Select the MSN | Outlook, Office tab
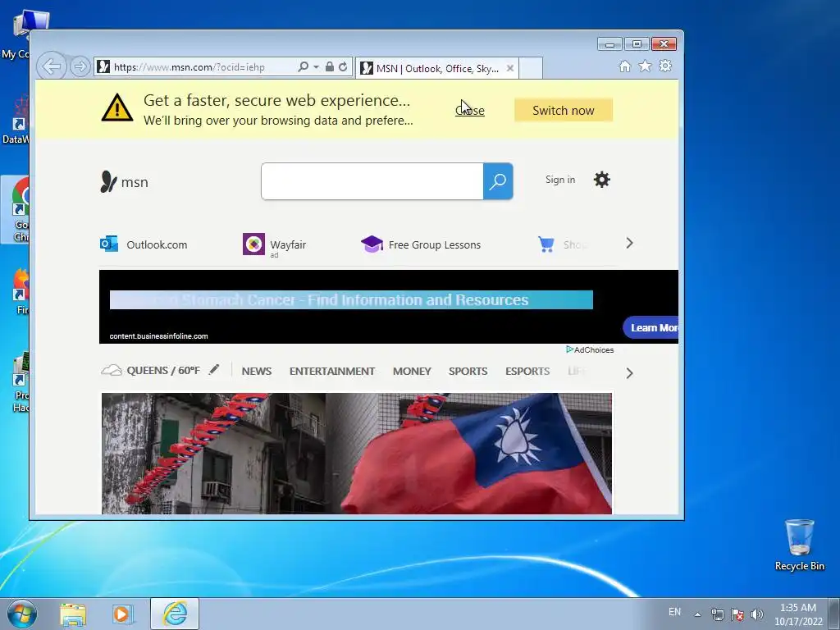The width and height of the screenshot is (840, 630). pos(436,68)
